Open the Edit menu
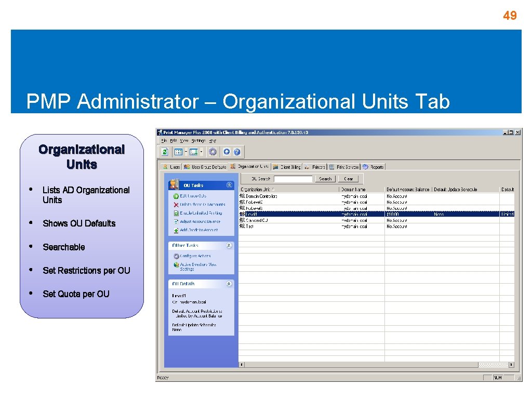The height and width of the screenshot is (399, 532). [x=174, y=140]
